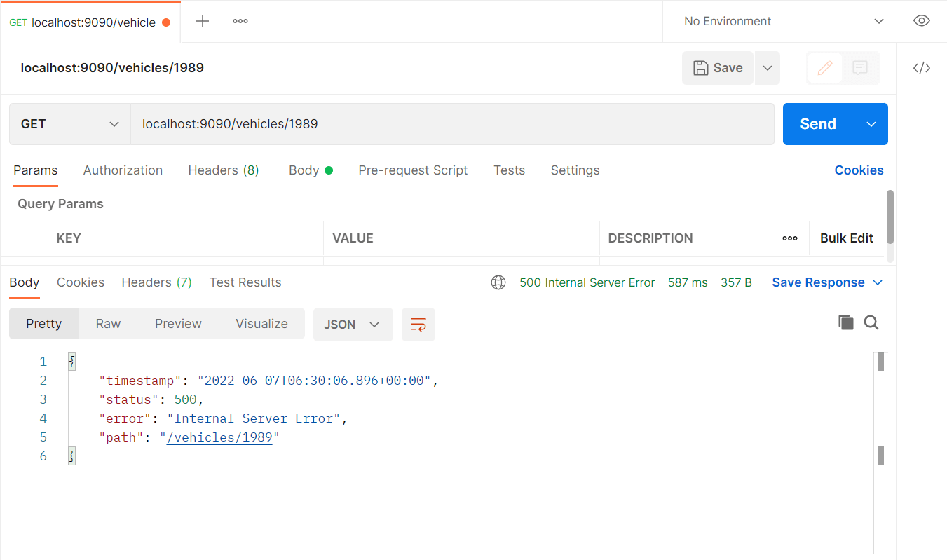Follow the /vehicles/1989 path link
This screenshot has height=560, width=947.
click(220, 437)
